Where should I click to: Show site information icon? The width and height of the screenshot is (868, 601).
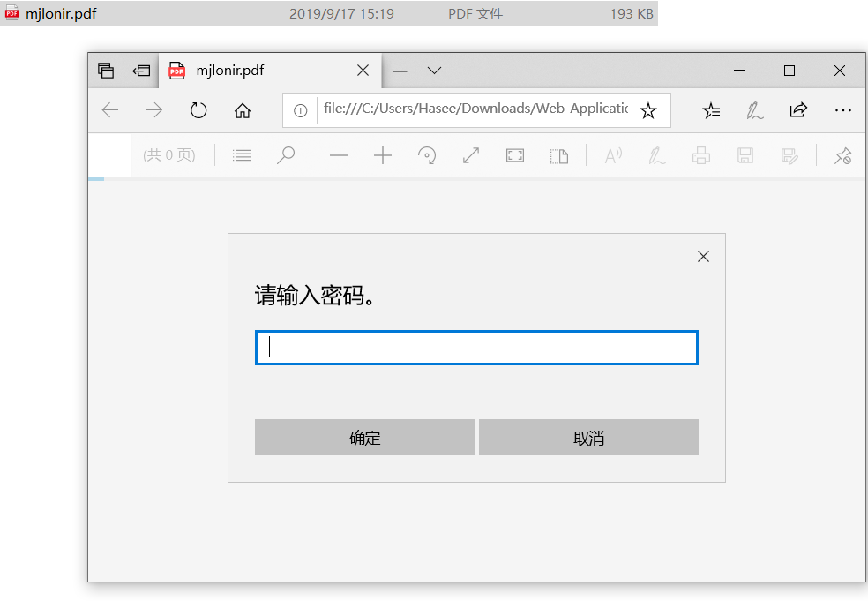click(301, 111)
